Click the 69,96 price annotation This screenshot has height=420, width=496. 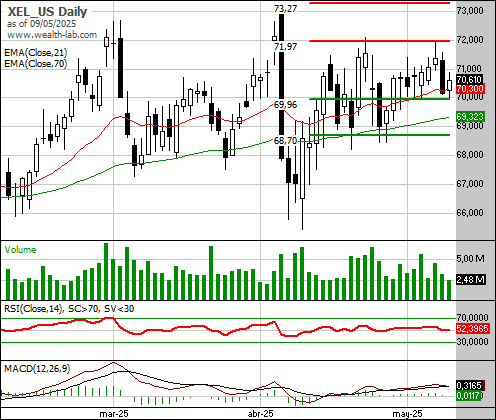pyautogui.click(x=285, y=105)
